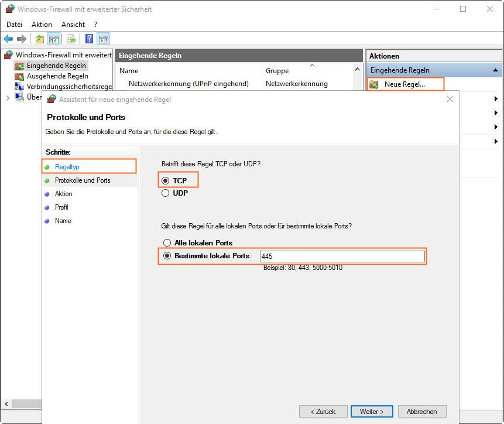Open the Ansicht menu
This screenshot has width=504, height=424.
(73, 25)
